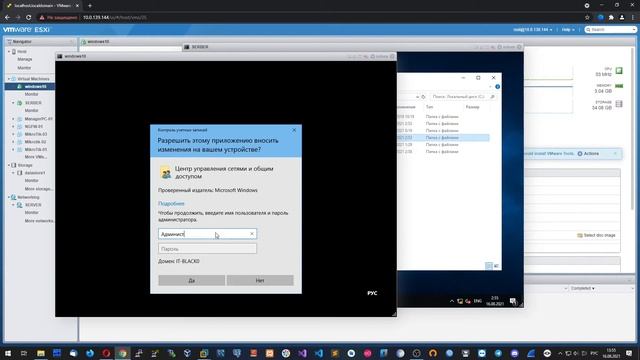640x360 pixels.
Task: Open More networks... in the Navigator
Action: tap(39, 221)
